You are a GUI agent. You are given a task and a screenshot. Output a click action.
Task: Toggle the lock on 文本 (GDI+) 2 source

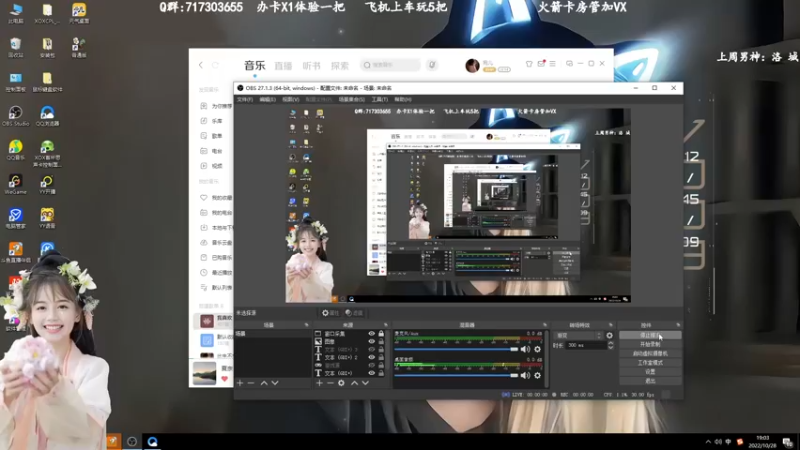coord(381,357)
